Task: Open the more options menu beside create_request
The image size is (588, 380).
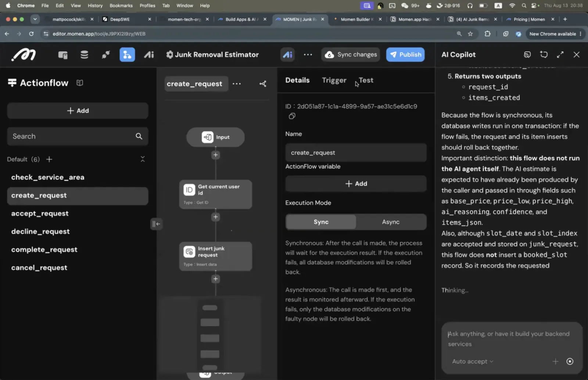Action: (237, 84)
